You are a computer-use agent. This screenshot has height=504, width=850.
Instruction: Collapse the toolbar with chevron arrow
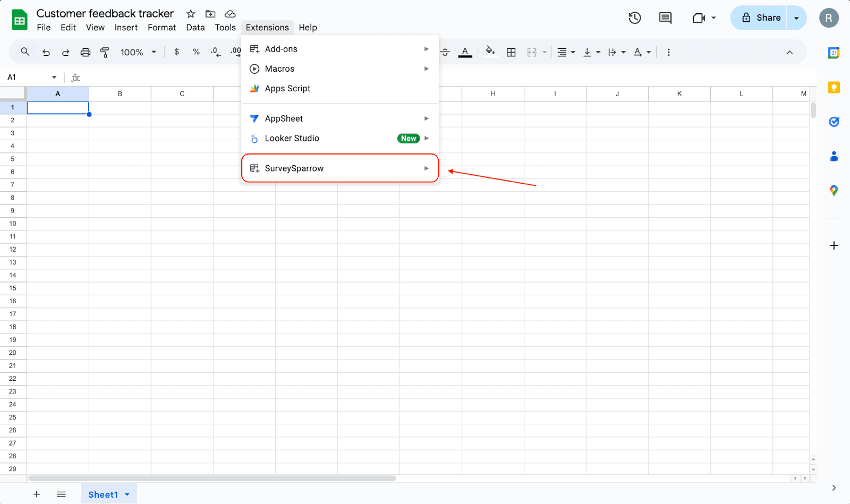tap(789, 52)
